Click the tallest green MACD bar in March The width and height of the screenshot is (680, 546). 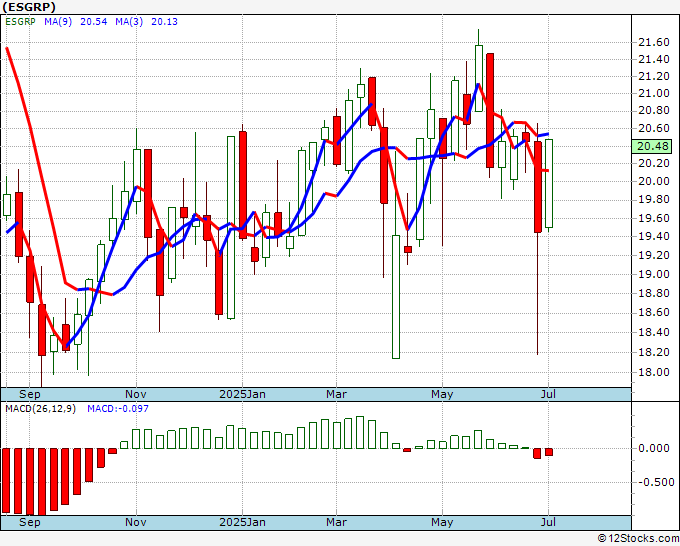360,432
